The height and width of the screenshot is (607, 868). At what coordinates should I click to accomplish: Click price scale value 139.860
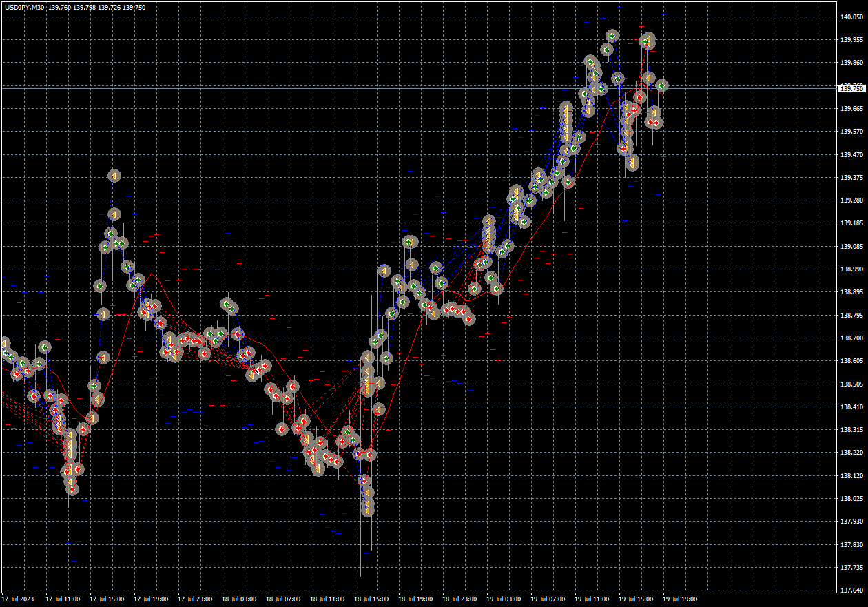[851, 63]
